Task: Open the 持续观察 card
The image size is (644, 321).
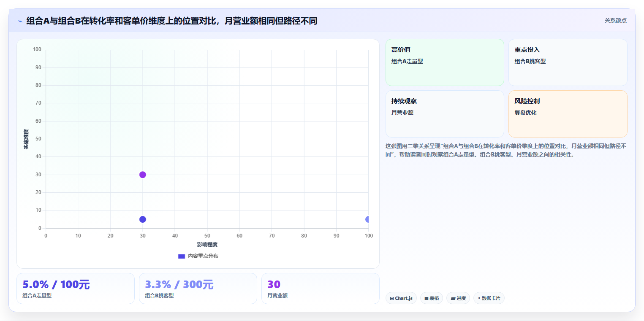Action: [x=445, y=114]
